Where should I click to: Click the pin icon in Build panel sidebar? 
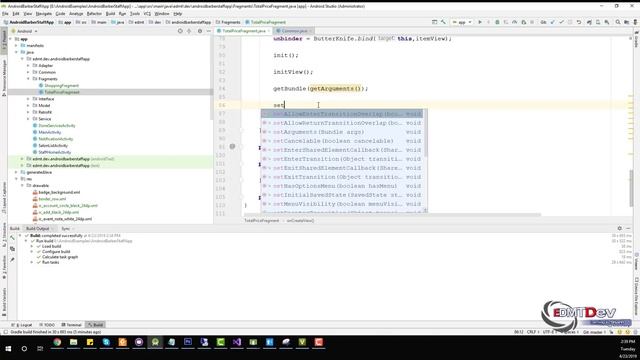click(12, 260)
